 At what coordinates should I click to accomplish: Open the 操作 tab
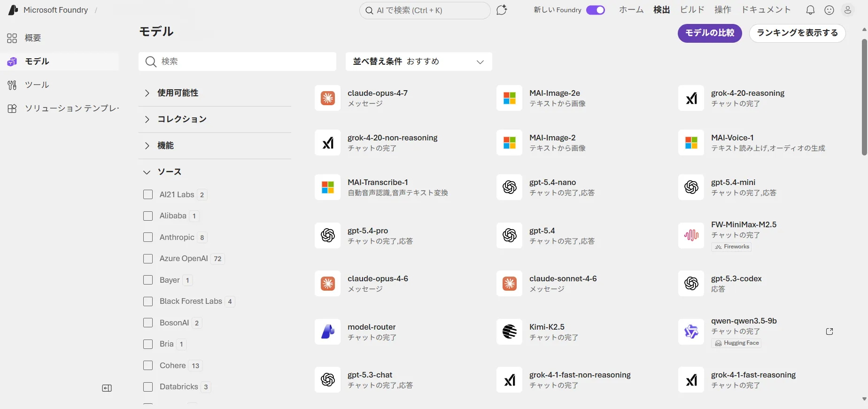tap(723, 10)
